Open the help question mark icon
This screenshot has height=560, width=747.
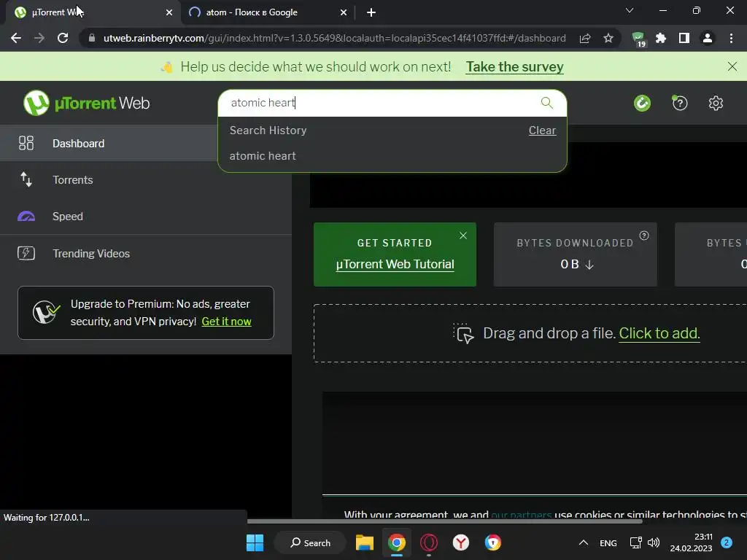coord(680,103)
